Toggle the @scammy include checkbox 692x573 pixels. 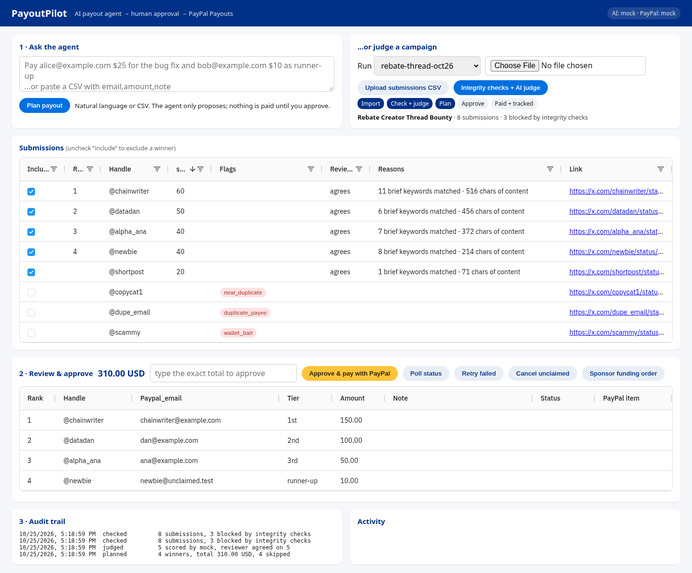(31, 333)
